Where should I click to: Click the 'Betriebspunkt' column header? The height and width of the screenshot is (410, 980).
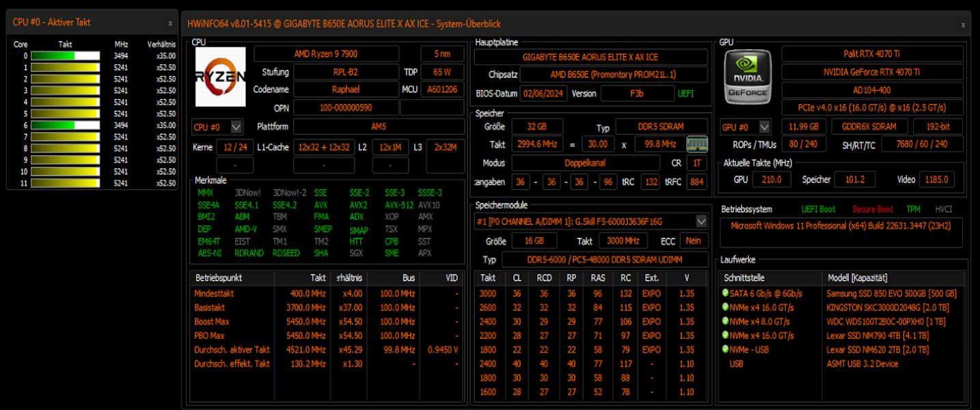pos(232,278)
